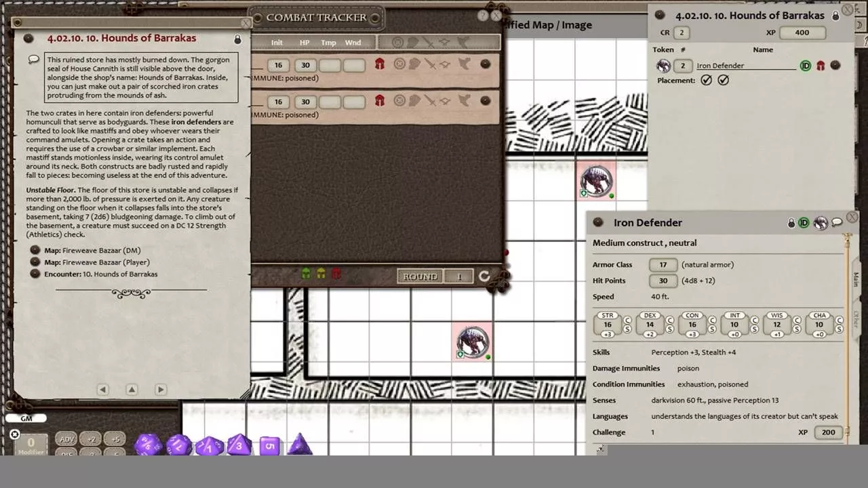Click the +2 modifier button
This screenshot has height=488, width=868.
91,439
